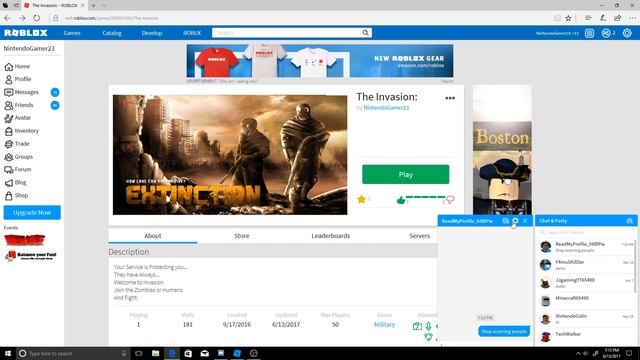
Task: Click the Boston sidebar advertisement
Action: 502,149
